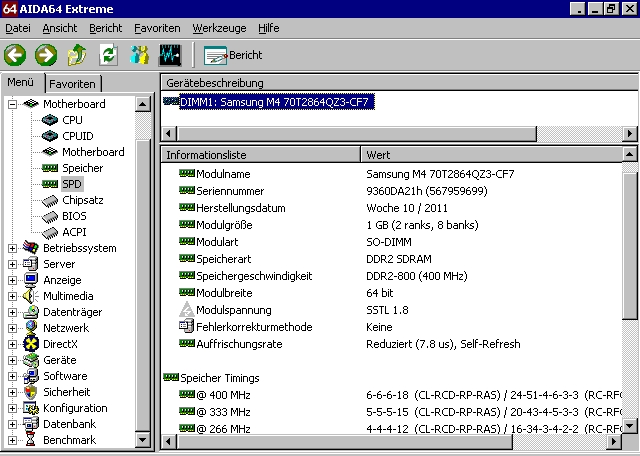Click the Fehlerkorrekturmethode row icon
This screenshot has width=640, height=456.
[x=187, y=326]
